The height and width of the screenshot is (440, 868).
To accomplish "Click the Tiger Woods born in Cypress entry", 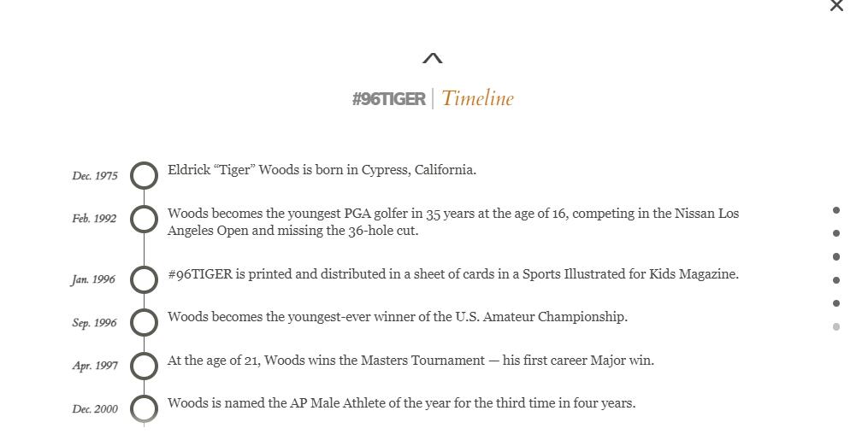I will (x=322, y=170).
